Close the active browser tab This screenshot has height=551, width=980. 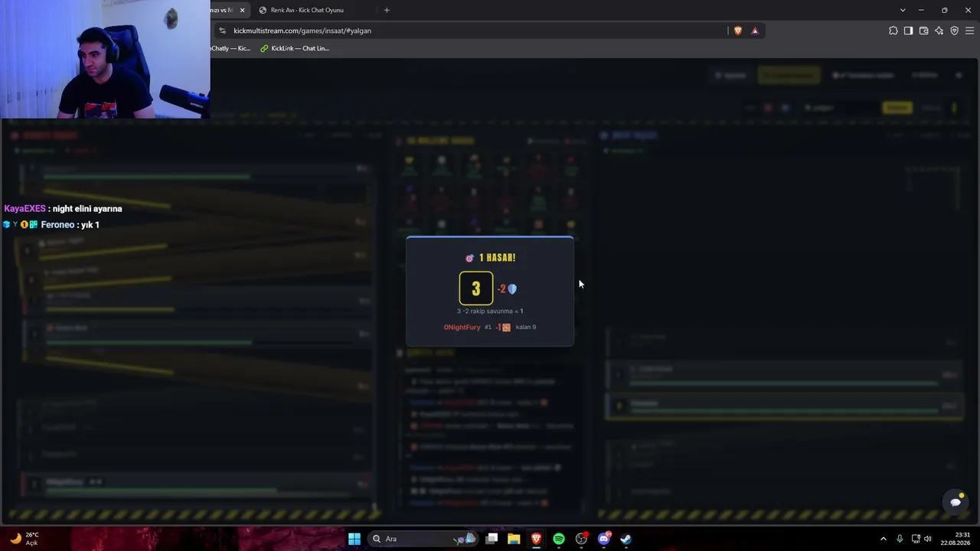click(x=242, y=10)
